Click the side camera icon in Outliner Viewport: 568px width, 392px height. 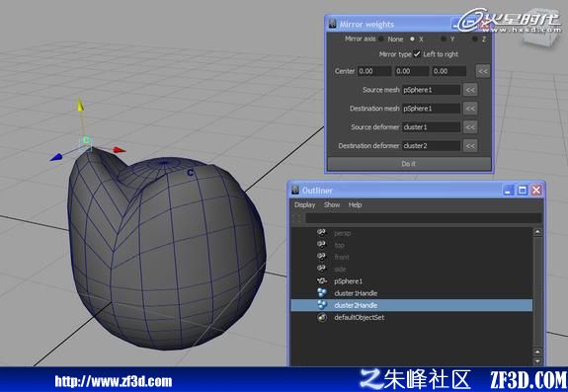321,269
